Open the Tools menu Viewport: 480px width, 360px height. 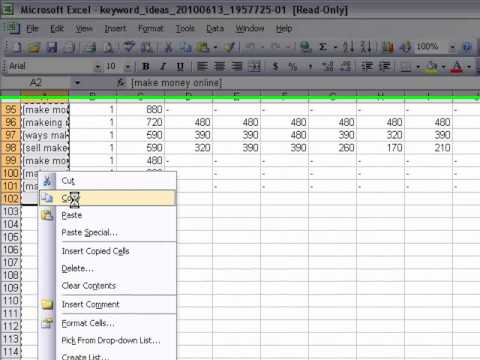(185, 29)
